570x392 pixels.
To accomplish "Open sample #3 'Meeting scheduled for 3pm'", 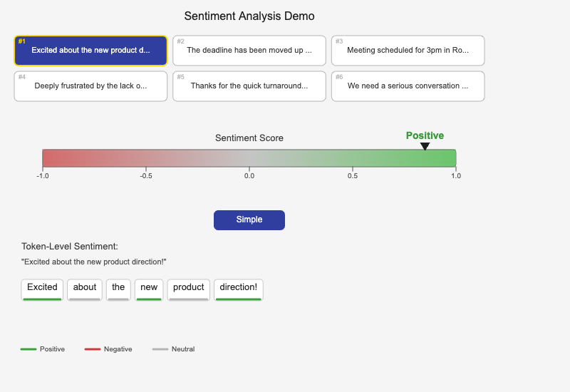I will [x=408, y=51].
